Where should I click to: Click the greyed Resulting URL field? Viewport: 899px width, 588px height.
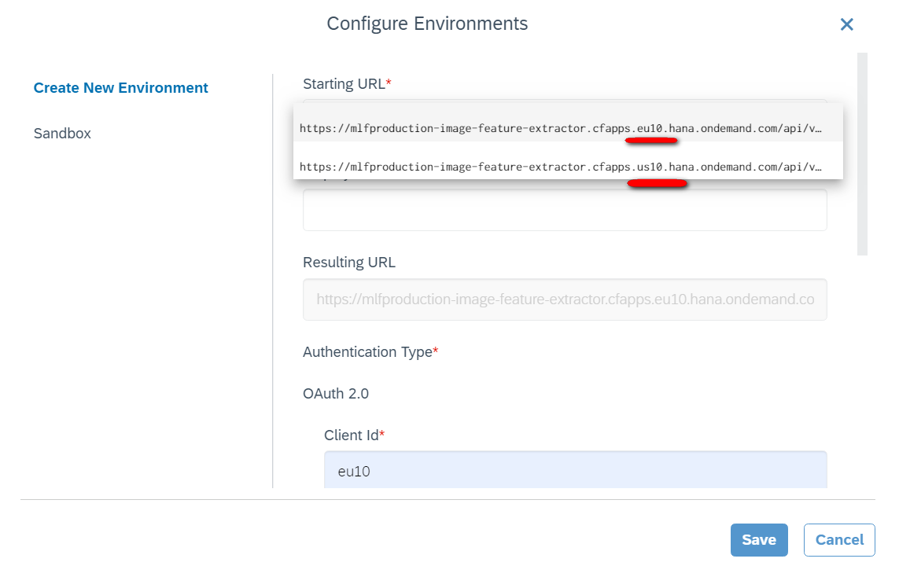click(564, 300)
